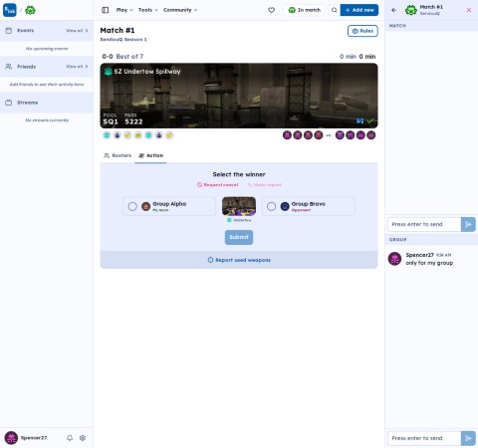This screenshot has width=478, height=448.
Task: Click the 'only for my group' chat message
Action: click(429, 263)
